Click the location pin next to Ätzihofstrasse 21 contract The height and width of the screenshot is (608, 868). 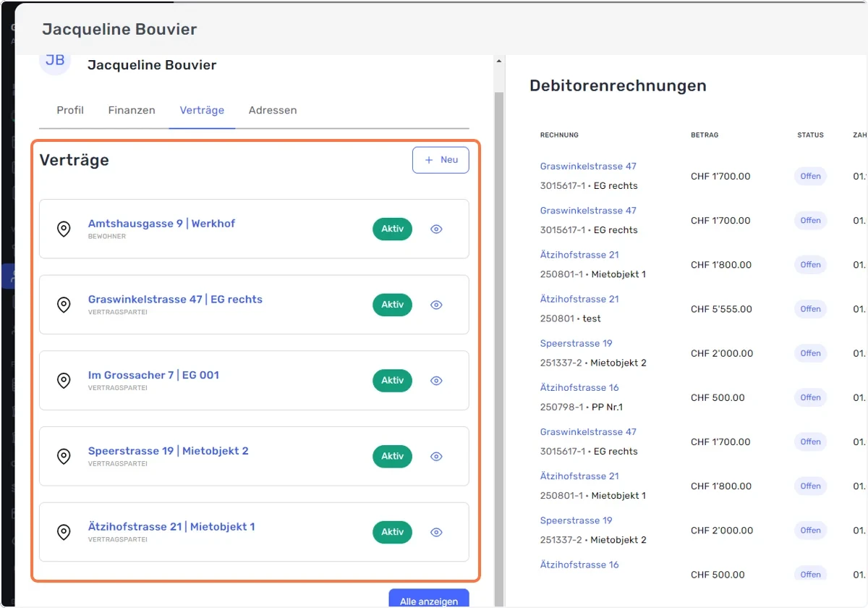64,533
